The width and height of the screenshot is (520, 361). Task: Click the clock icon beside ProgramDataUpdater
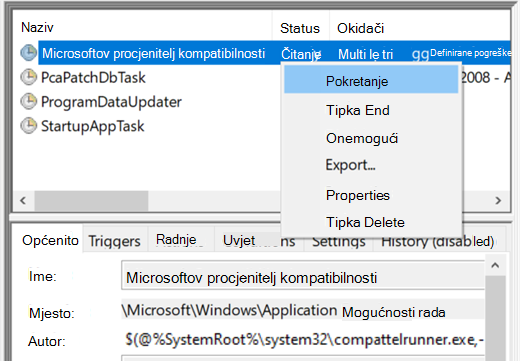[29, 102]
